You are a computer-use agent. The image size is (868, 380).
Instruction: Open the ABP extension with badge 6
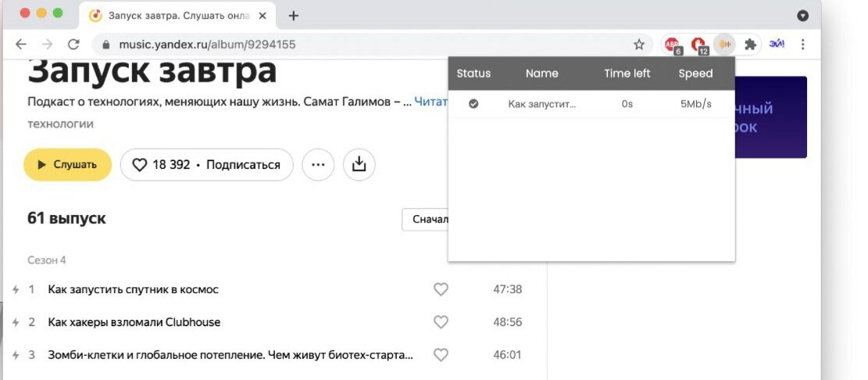click(x=673, y=45)
